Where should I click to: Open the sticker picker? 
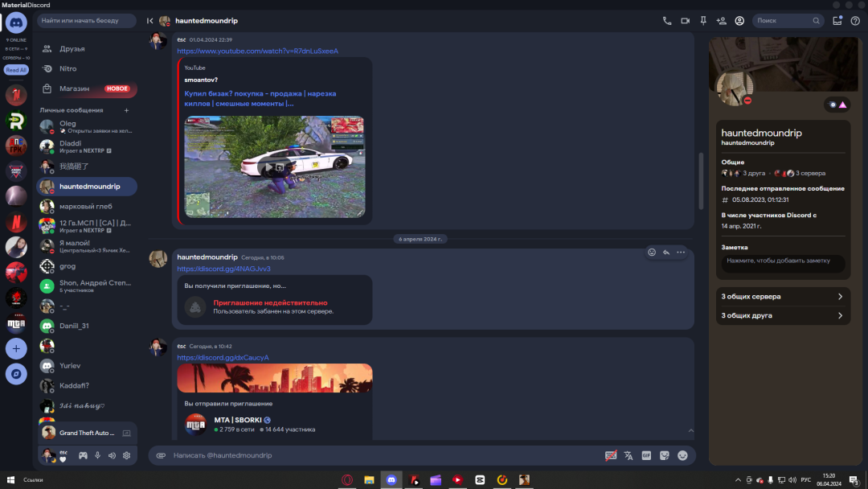(x=665, y=455)
